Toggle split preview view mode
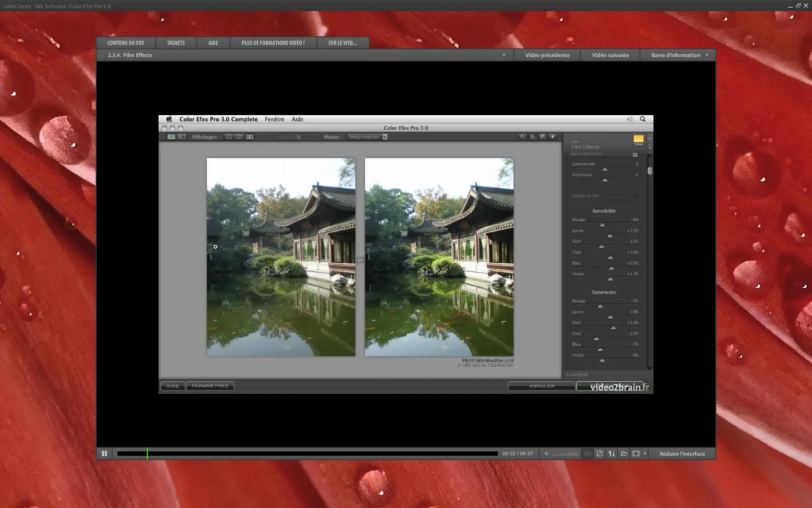The height and width of the screenshot is (508, 812). pyautogui.click(x=239, y=137)
